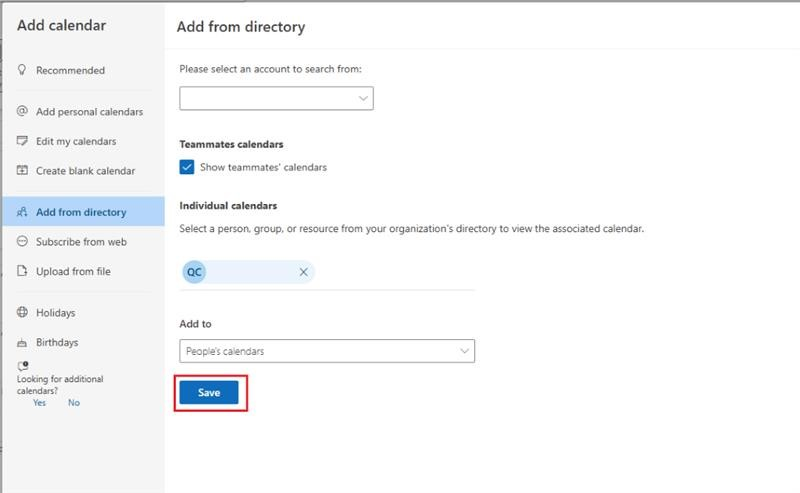The height and width of the screenshot is (493, 800).
Task: Click the Add from directory people icon
Action: click(x=22, y=212)
